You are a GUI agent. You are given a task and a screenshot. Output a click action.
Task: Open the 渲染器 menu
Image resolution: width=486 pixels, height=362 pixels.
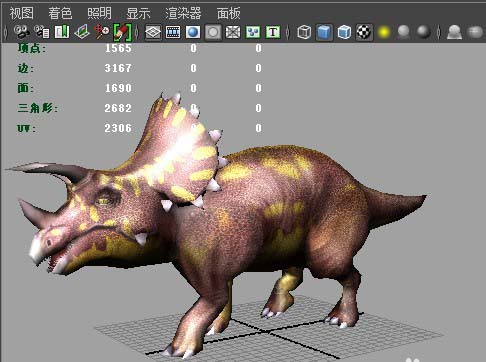(x=183, y=13)
